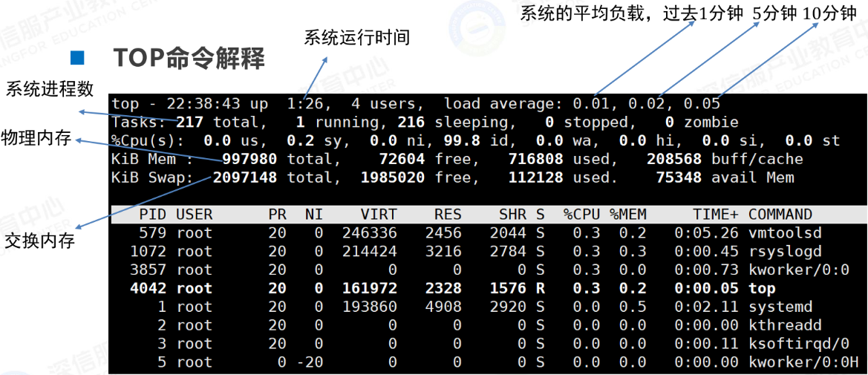
Task: Select the "%MEM" column header
Action: click(x=628, y=215)
